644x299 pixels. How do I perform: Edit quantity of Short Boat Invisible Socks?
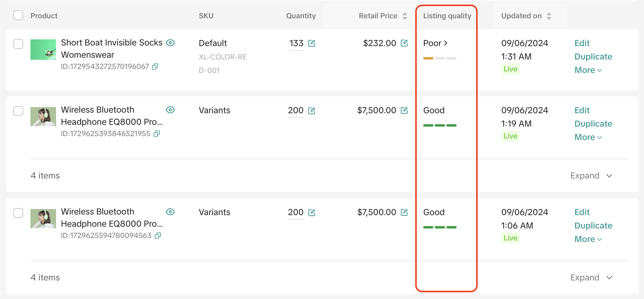pyautogui.click(x=311, y=43)
